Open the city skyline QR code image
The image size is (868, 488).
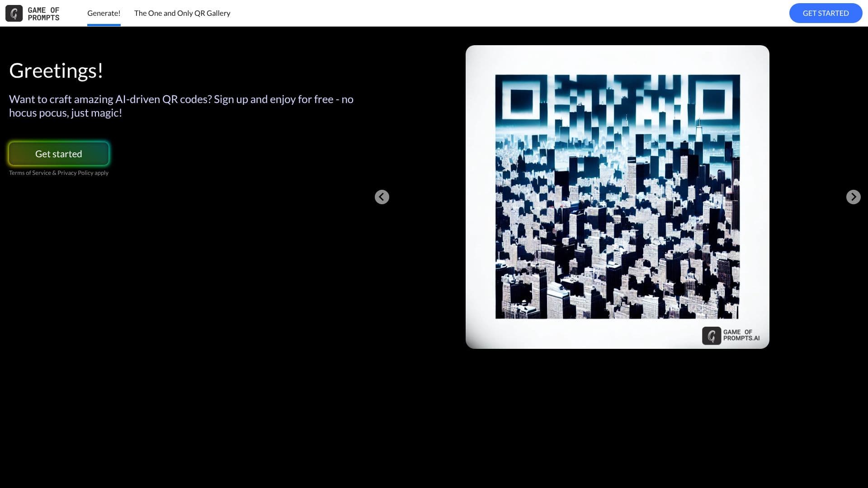point(617,197)
